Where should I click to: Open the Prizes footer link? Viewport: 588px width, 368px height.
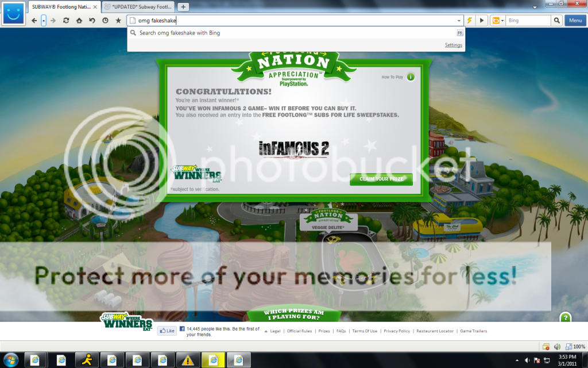tap(324, 331)
